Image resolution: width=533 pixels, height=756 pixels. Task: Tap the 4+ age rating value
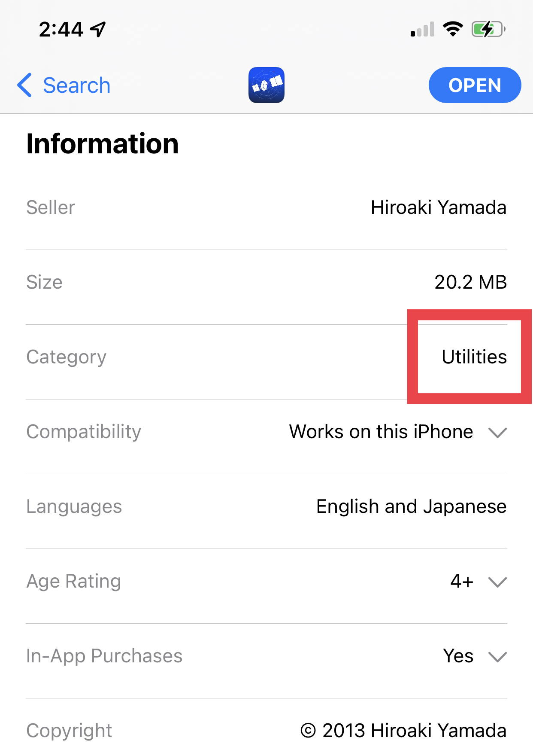[x=461, y=581]
